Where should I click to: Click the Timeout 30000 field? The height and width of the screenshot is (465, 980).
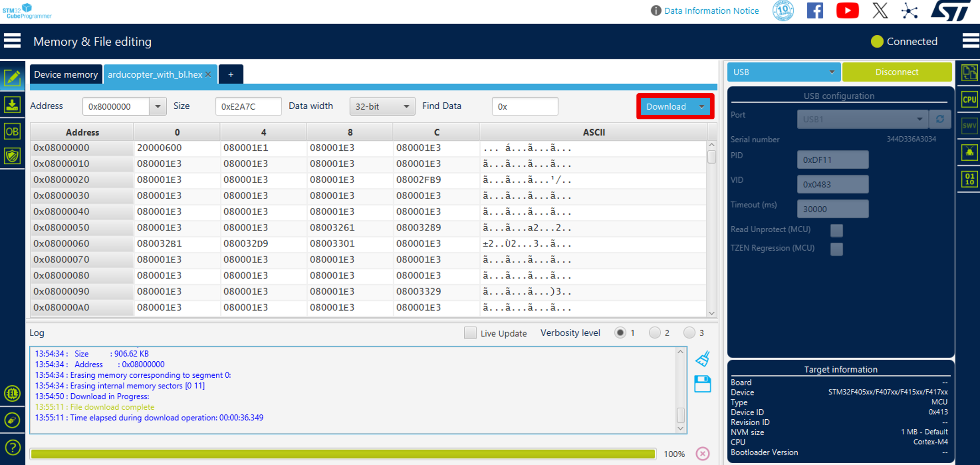point(833,209)
